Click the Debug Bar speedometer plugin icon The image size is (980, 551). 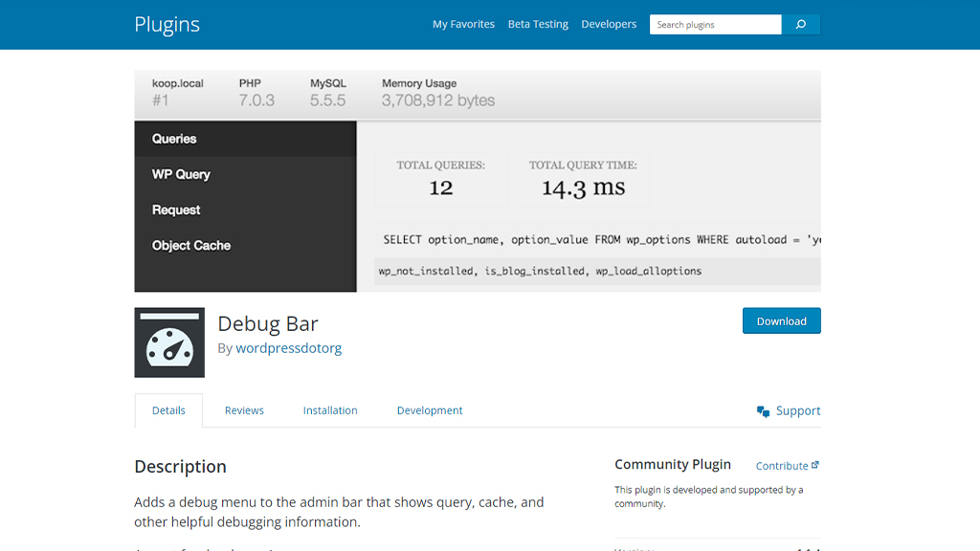(x=169, y=342)
